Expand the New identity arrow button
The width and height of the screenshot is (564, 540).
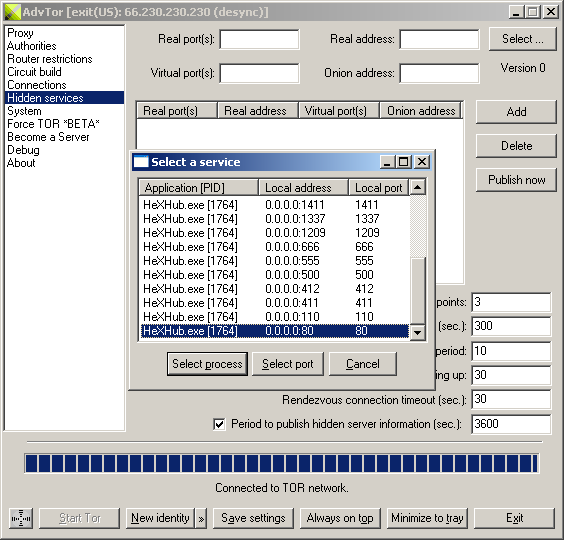(x=201, y=518)
